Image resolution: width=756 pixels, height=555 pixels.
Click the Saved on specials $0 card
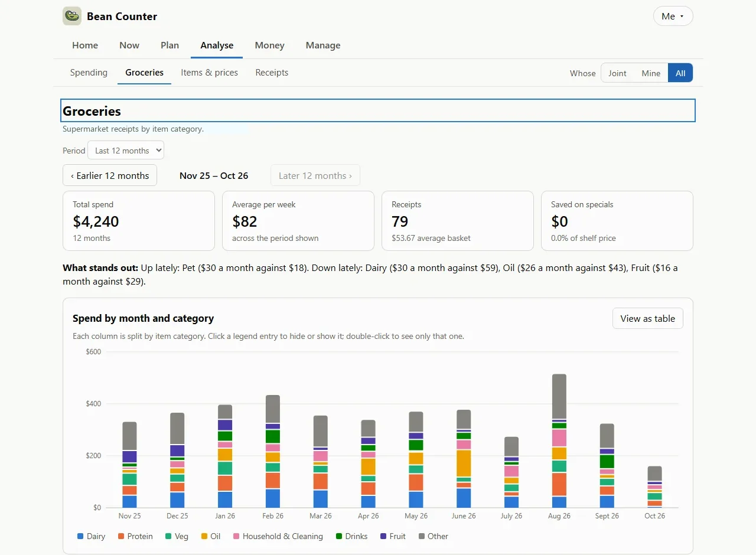[x=617, y=221]
